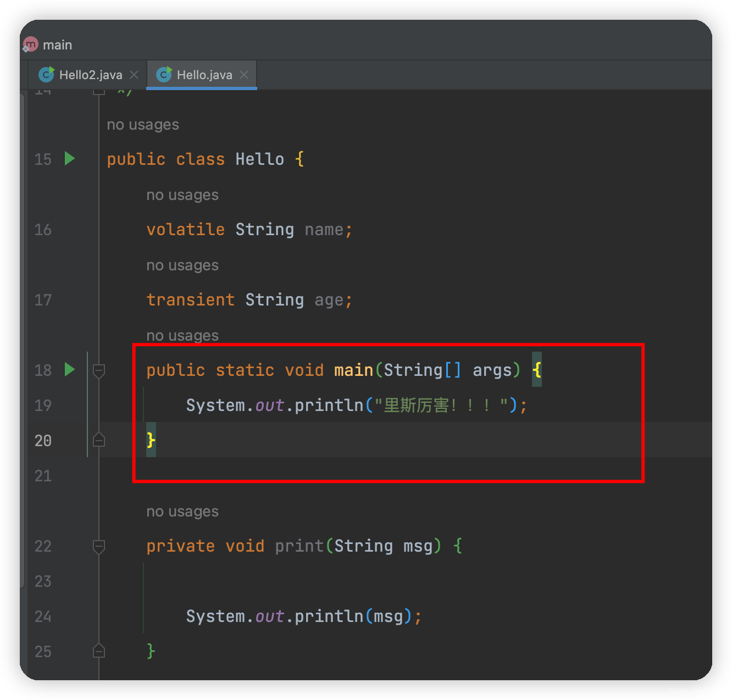This screenshot has width=732, height=700.
Task: Click 'msg' parameter on line 22
Action: coord(418,546)
